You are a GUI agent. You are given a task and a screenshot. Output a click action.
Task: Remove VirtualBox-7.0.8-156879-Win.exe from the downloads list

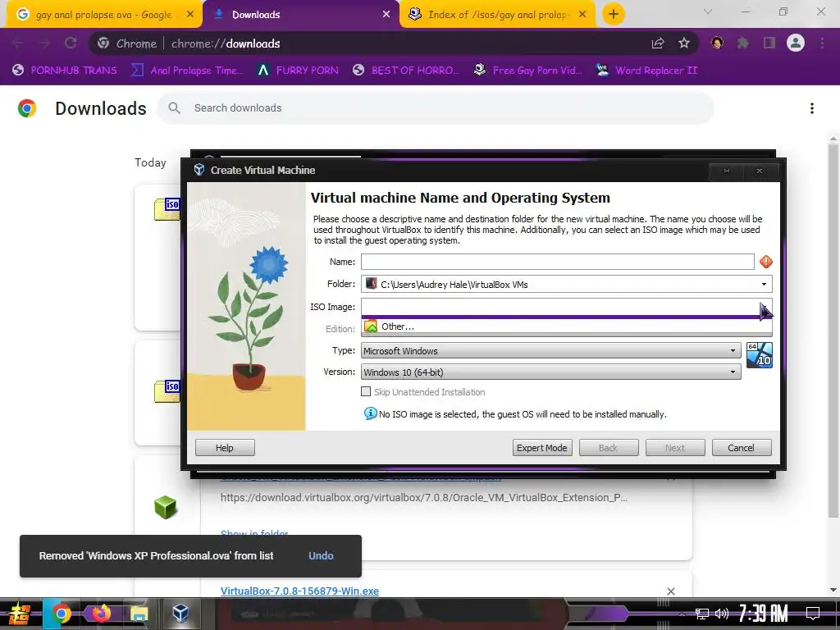671,591
